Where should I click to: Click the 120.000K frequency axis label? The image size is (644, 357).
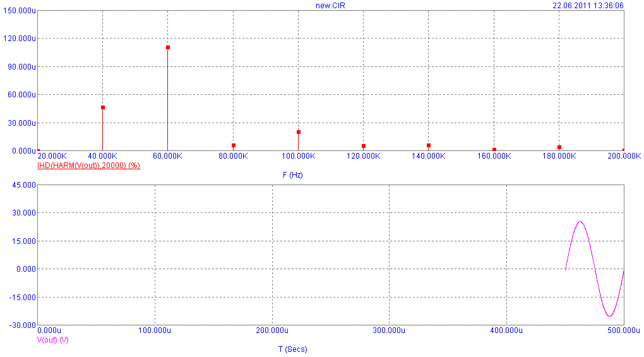[x=364, y=156]
